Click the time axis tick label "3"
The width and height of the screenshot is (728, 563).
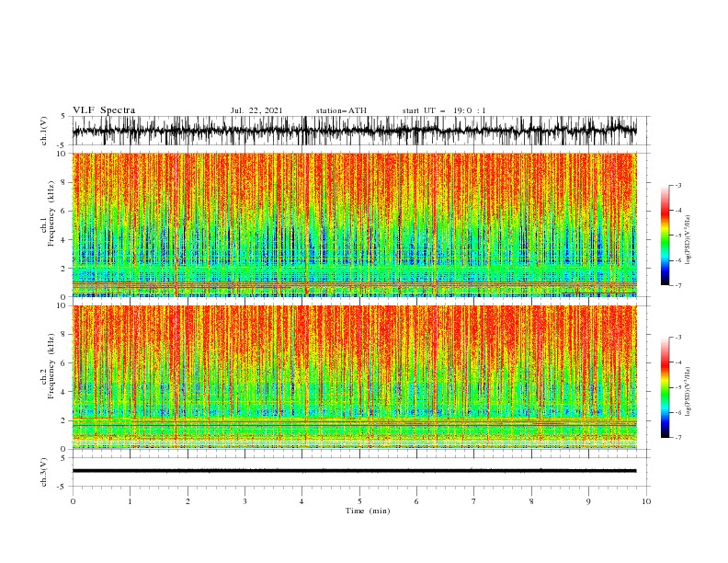click(245, 501)
